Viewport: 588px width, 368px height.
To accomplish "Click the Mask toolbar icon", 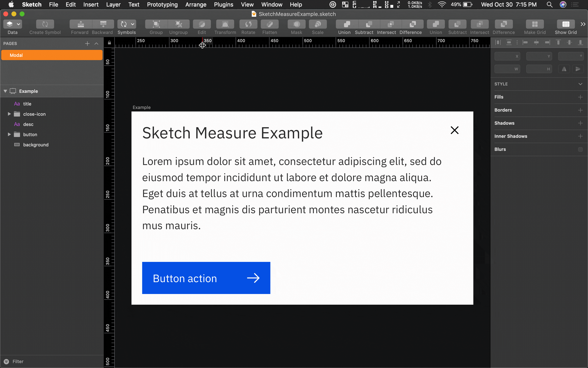I will 297,24.
